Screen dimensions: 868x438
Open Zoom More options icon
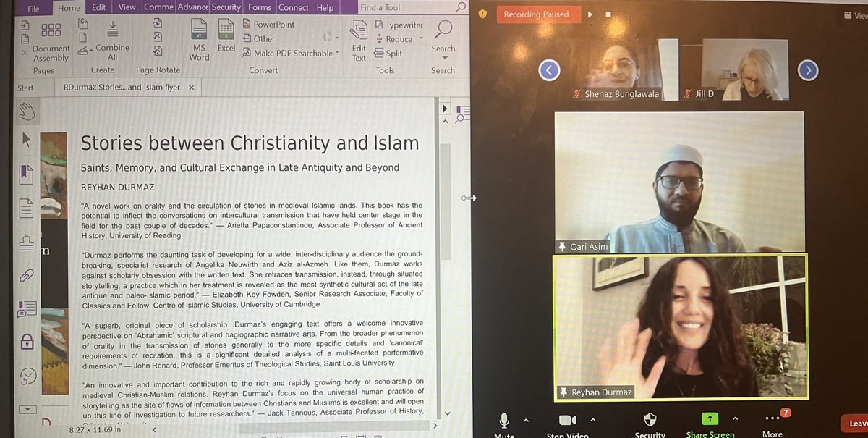coord(772,419)
